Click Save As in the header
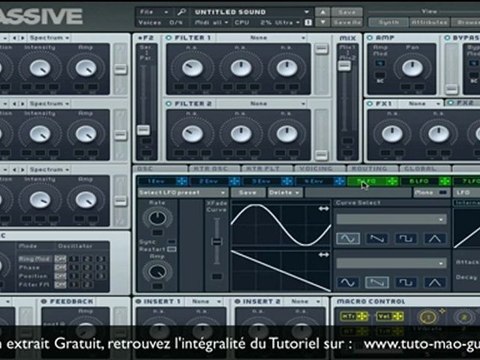Image resolution: width=480 pixels, height=360 pixels. point(347,22)
